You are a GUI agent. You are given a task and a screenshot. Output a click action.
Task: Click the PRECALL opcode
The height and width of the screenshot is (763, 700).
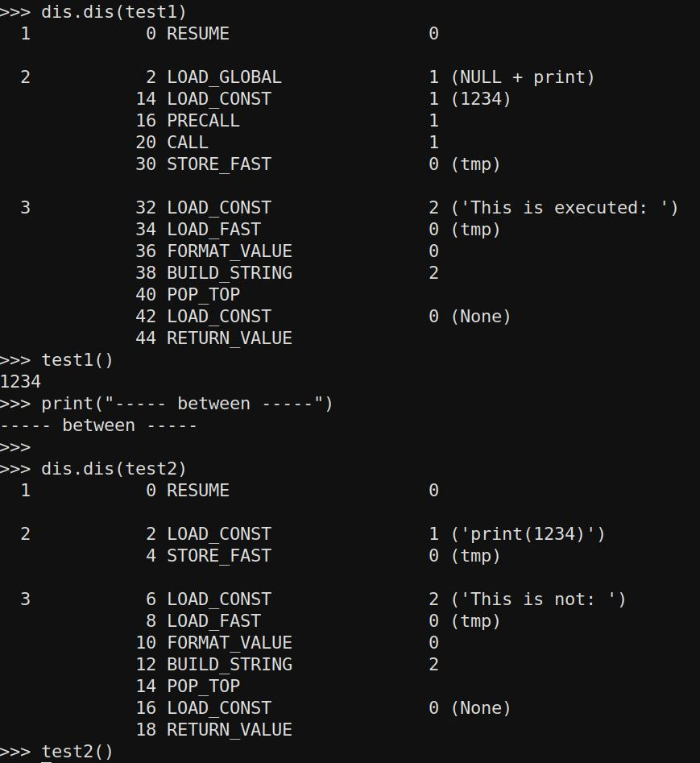pos(203,121)
